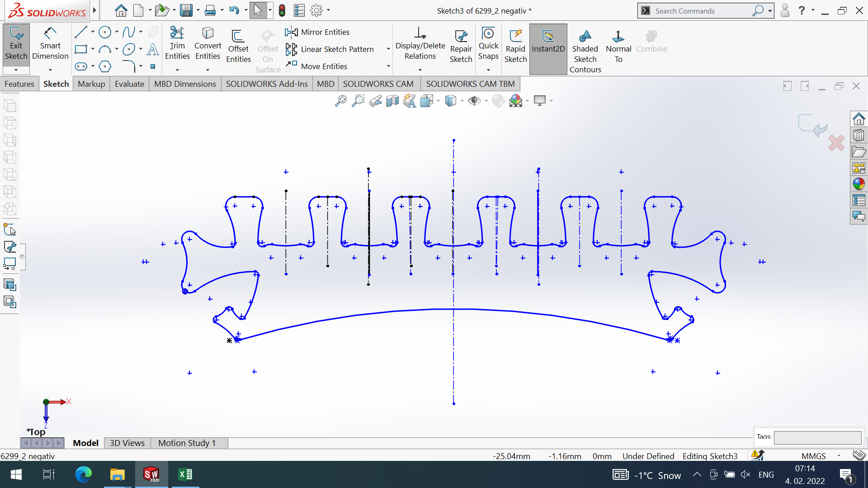
Task: Click Move Entities
Action: (x=316, y=66)
